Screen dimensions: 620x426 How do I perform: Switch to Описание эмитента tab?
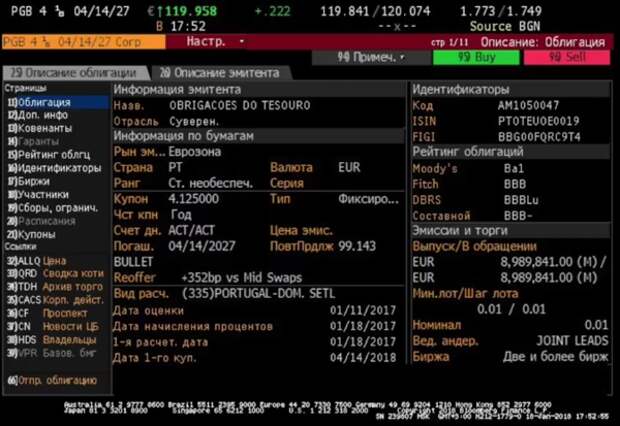point(220,73)
